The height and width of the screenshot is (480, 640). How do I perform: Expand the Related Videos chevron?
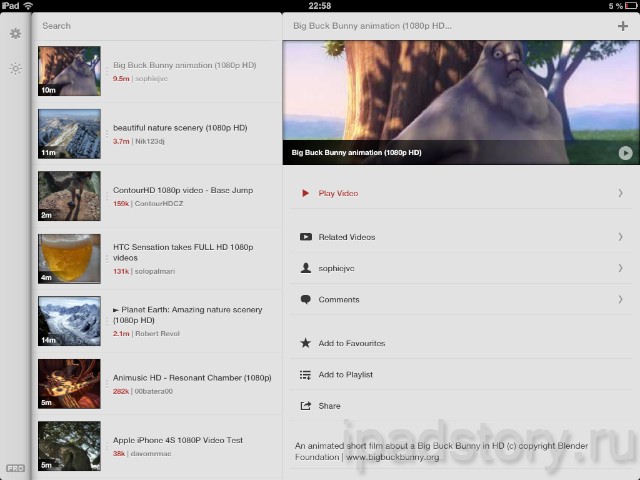[620, 237]
